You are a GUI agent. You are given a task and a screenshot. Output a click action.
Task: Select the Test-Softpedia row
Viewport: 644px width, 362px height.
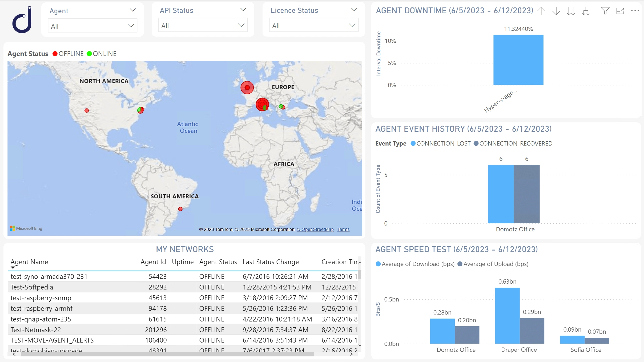(183, 287)
